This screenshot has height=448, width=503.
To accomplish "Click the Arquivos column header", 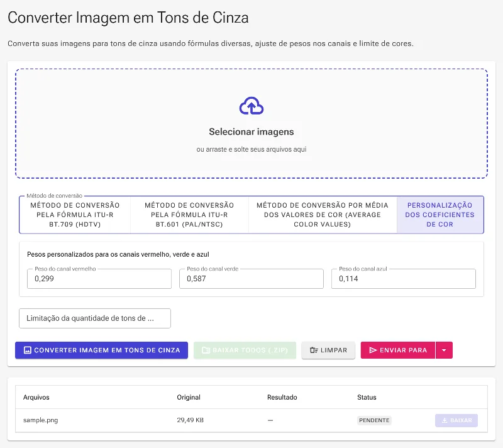I will (x=36, y=397).
